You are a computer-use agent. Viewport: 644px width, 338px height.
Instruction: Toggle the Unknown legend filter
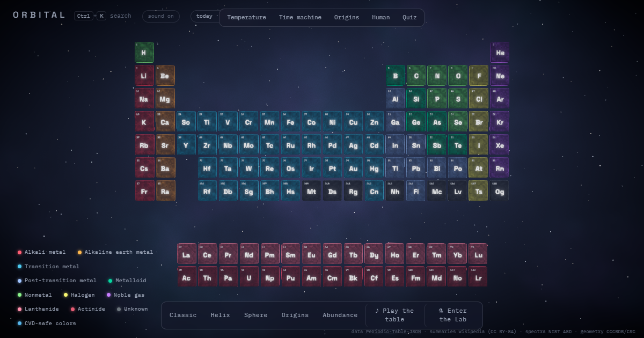pyautogui.click(x=133, y=309)
